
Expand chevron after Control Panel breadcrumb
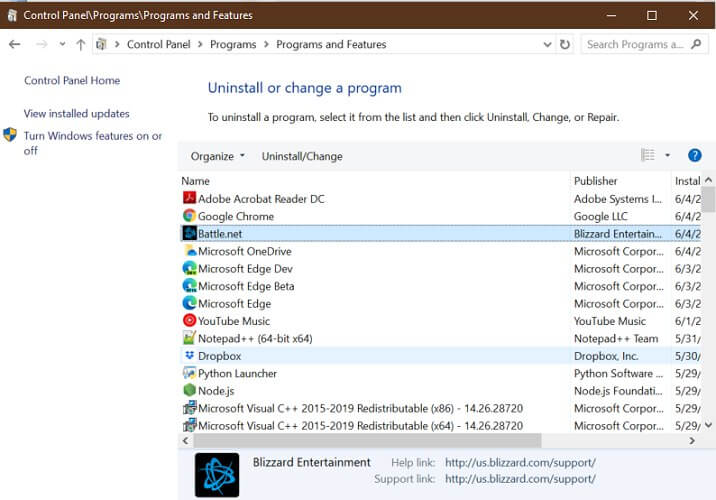pos(200,44)
